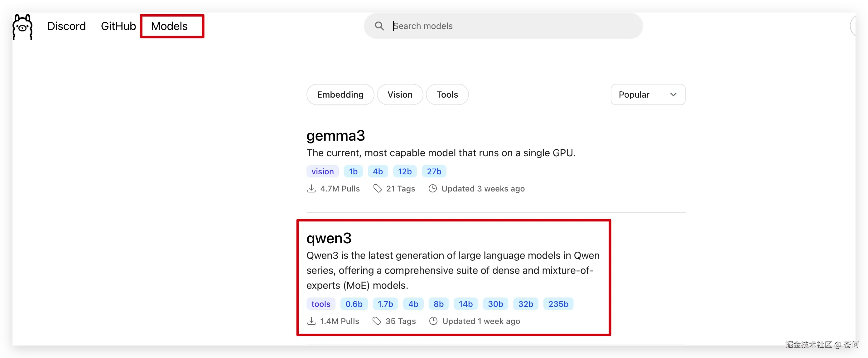The width and height of the screenshot is (868, 358).
Task: Toggle the Vision filter pill
Action: (x=400, y=94)
